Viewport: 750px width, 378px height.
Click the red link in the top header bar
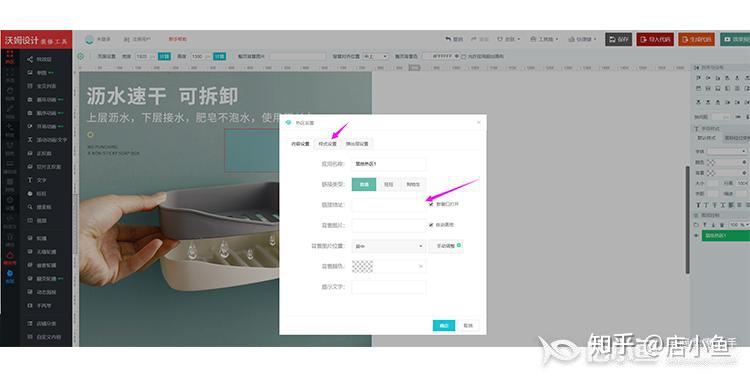click(x=177, y=39)
